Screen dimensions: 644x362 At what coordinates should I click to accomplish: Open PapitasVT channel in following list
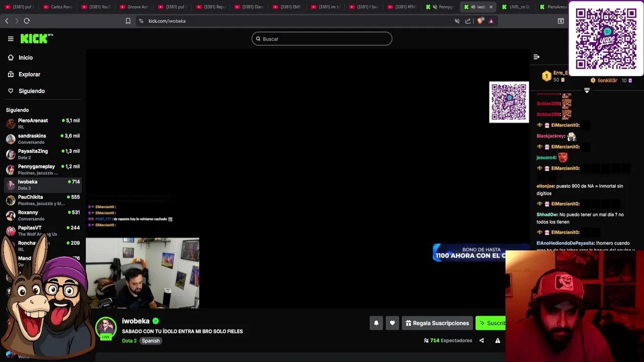[43, 231]
